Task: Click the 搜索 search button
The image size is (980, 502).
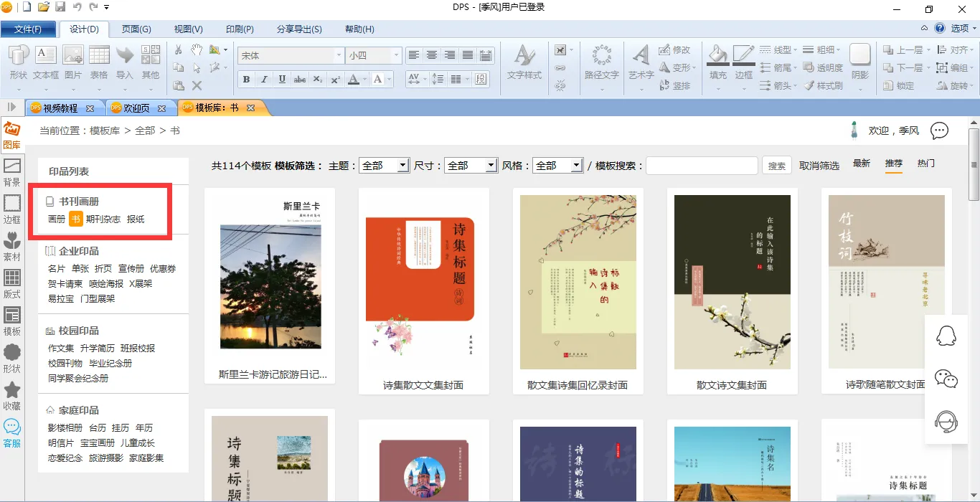Action: click(x=777, y=166)
